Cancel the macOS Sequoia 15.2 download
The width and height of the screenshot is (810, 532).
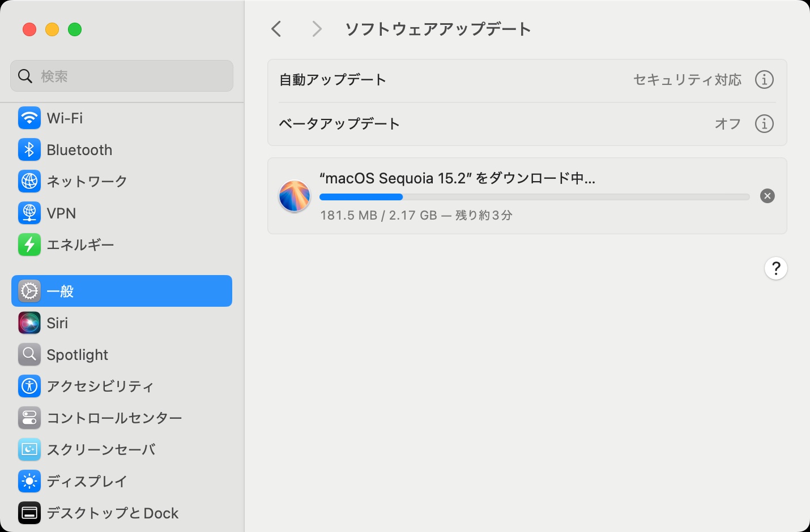(x=768, y=196)
